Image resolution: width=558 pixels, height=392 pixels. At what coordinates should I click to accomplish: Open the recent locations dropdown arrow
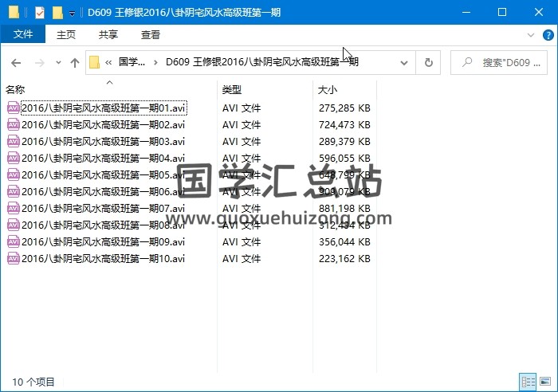[x=57, y=63]
